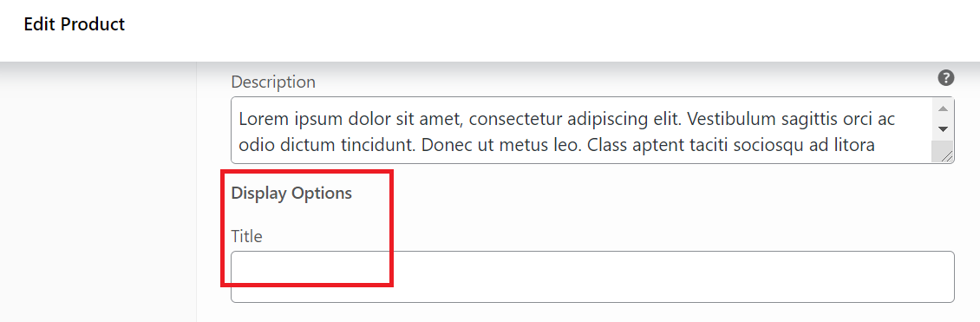Viewport: 980px width, 322px height.
Task: Click the Title field label
Action: tap(247, 236)
